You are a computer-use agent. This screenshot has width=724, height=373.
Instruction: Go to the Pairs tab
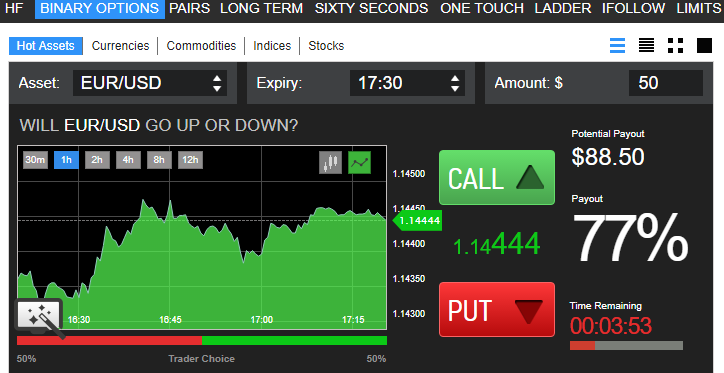(x=189, y=8)
